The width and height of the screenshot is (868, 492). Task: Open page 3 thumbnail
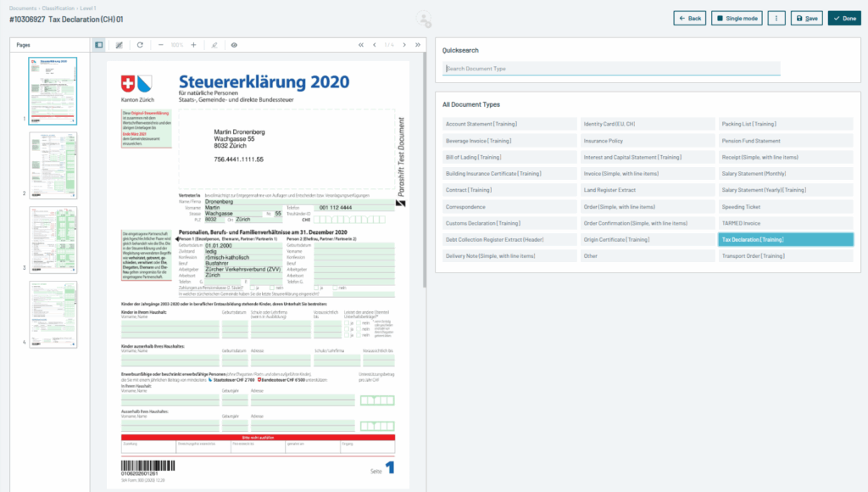(x=51, y=239)
